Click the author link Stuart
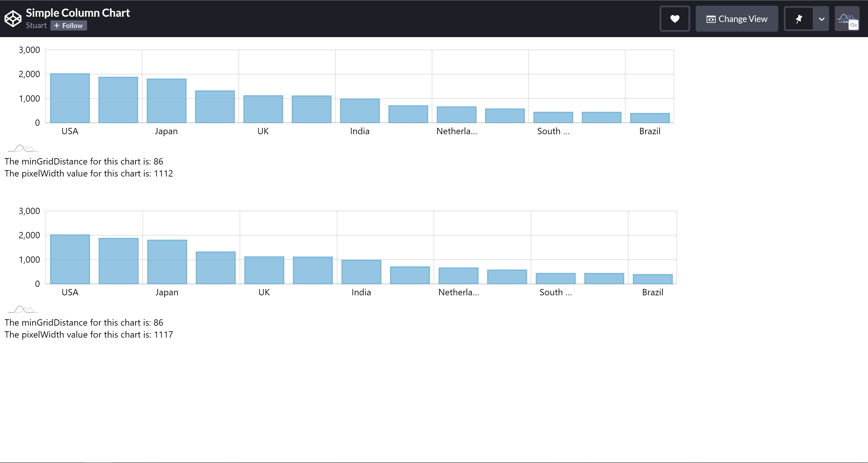The height and width of the screenshot is (463, 868). click(x=36, y=25)
